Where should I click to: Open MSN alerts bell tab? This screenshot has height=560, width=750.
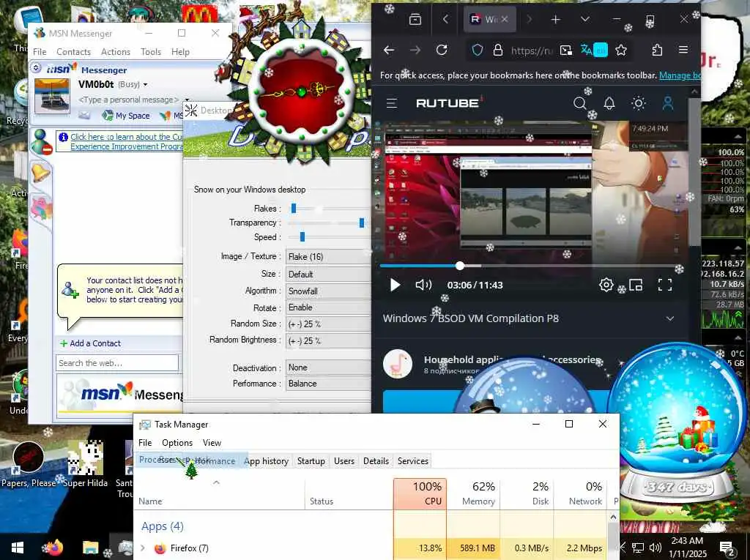(x=40, y=172)
